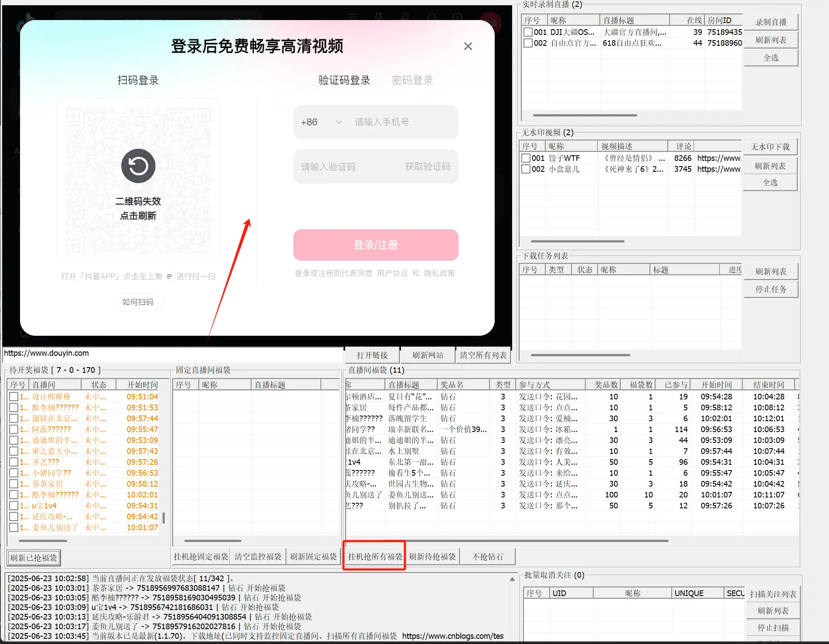Click the log panel scroll-up arrow
The height and width of the screenshot is (644, 829).
512,579
